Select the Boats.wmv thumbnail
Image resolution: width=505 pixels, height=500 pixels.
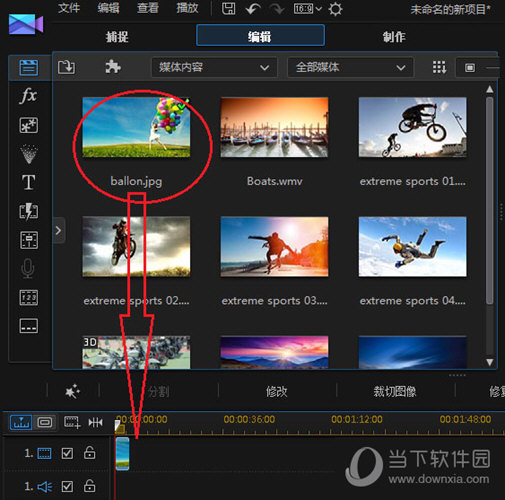click(x=274, y=127)
